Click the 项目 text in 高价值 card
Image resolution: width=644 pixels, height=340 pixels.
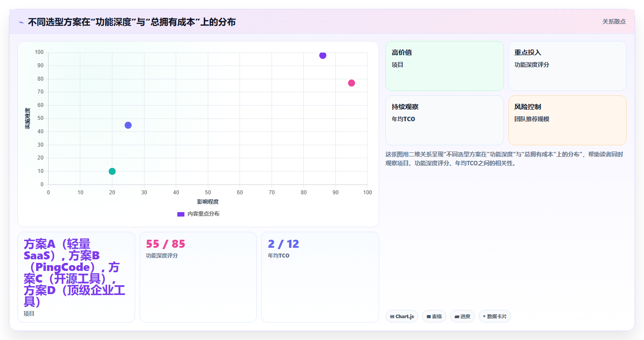397,65
